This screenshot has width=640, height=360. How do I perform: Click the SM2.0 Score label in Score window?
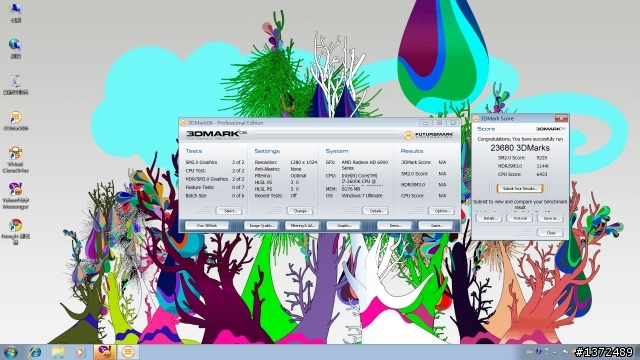511,158
